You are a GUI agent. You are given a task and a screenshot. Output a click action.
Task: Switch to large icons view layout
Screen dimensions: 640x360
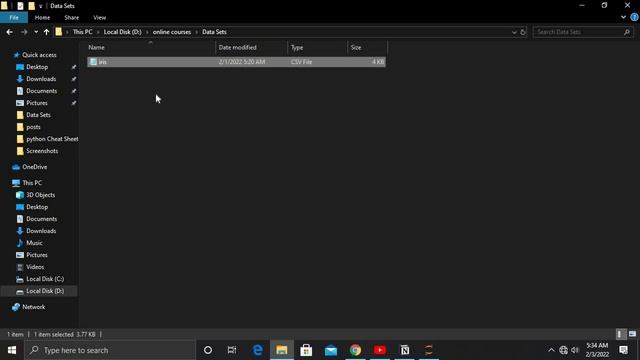(632, 334)
